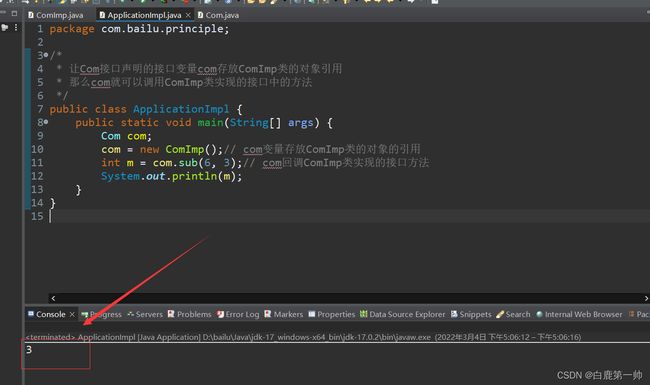Switch to the Progress view tab
The width and height of the screenshot is (650, 385).
point(102,315)
